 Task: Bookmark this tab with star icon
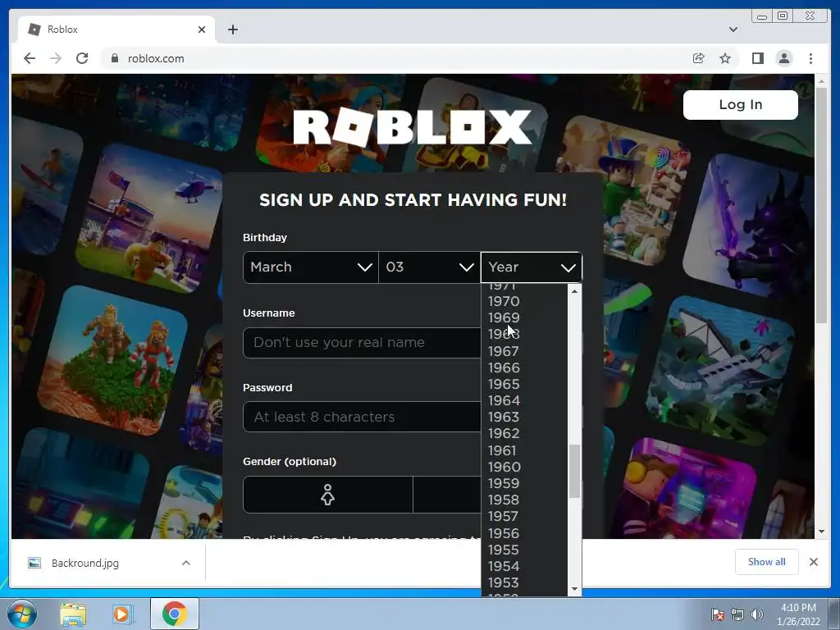(x=725, y=58)
